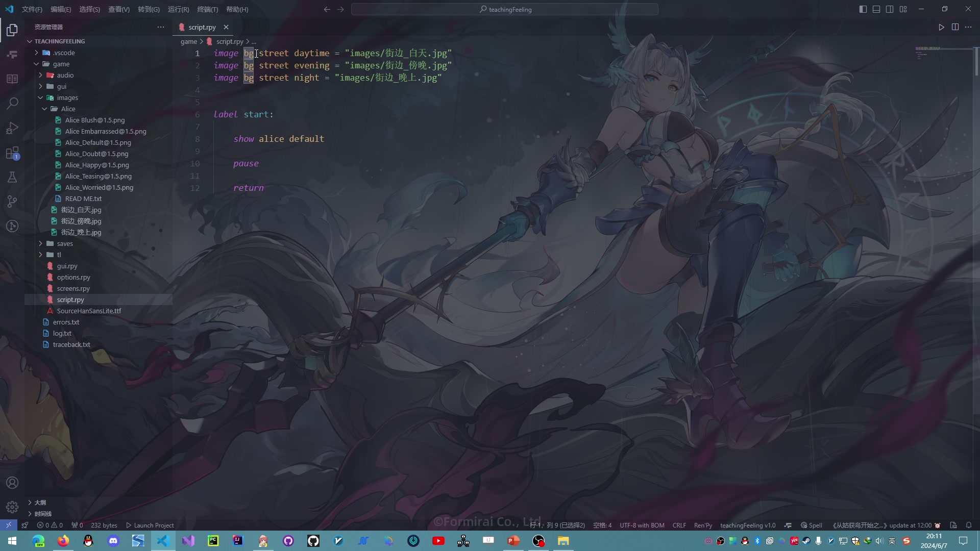This screenshot has width=980, height=551.
Task: Open the Run and Debug view
Action: coord(12,128)
